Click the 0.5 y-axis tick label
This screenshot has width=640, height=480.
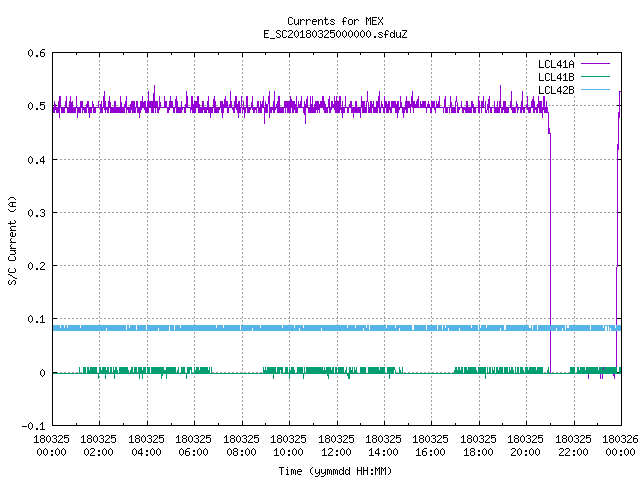(x=36, y=106)
